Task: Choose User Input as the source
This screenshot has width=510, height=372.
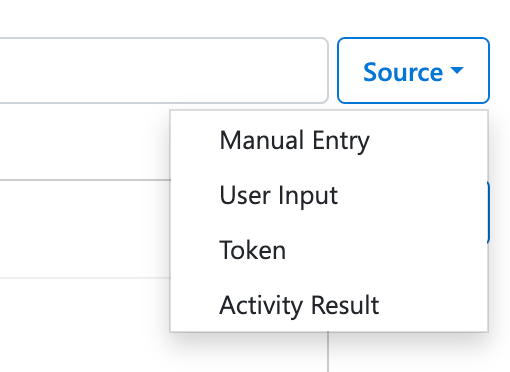Action: point(329,195)
